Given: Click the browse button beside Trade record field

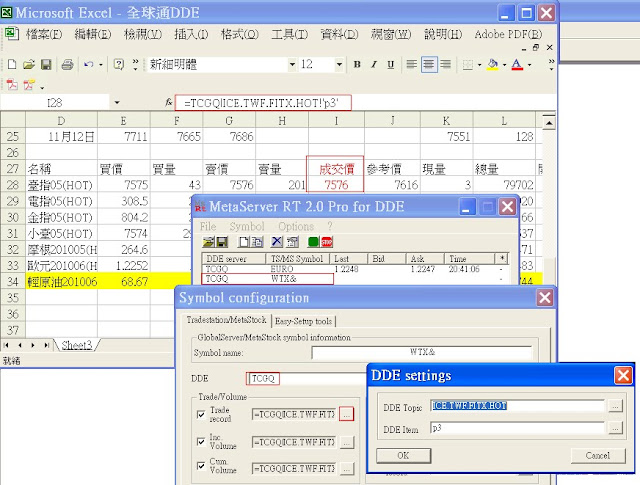Looking at the screenshot, I should [x=347, y=414].
